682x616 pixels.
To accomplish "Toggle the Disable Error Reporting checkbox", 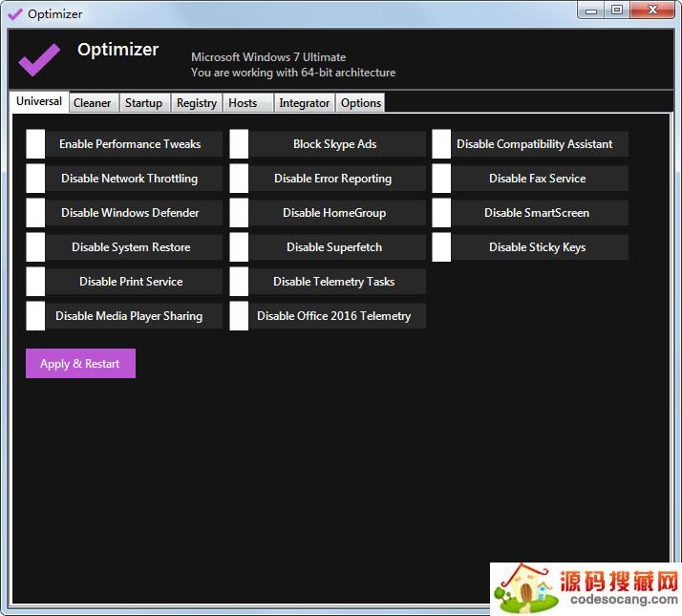I will pyautogui.click(x=239, y=179).
